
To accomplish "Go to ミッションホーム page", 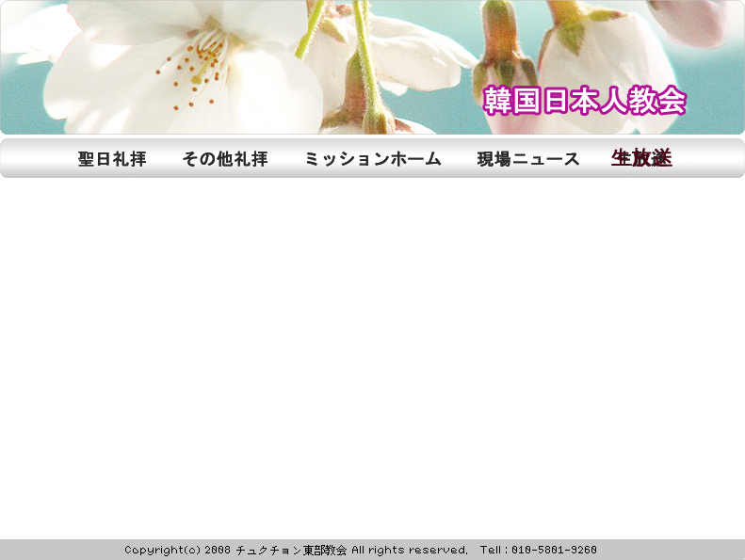I will click(373, 159).
